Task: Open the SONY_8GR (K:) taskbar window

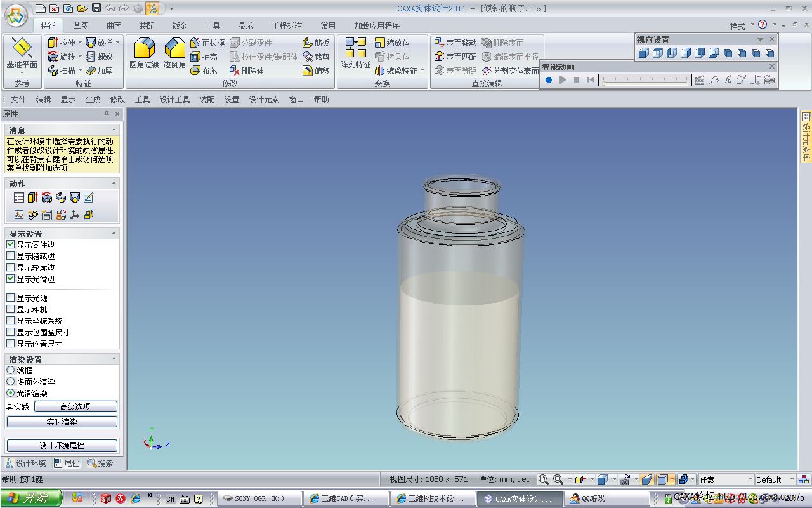Action: coord(259,498)
